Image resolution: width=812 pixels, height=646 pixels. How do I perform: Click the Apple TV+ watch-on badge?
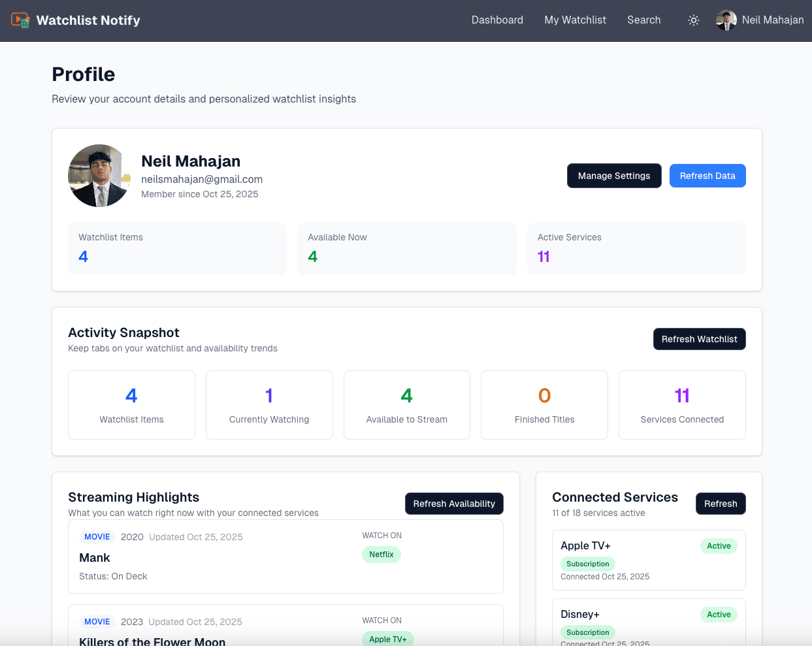(387, 639)
